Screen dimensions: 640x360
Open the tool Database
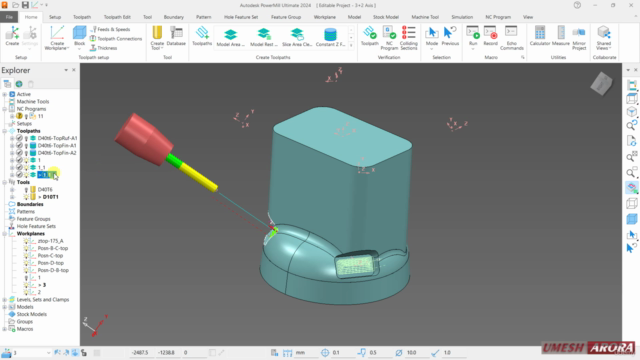pos(176,36)
